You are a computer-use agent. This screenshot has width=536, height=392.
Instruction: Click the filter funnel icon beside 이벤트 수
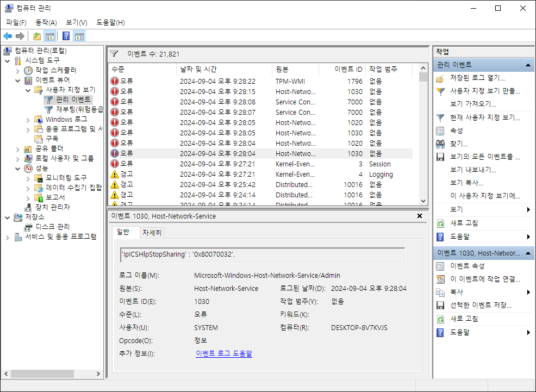(114, 54)
